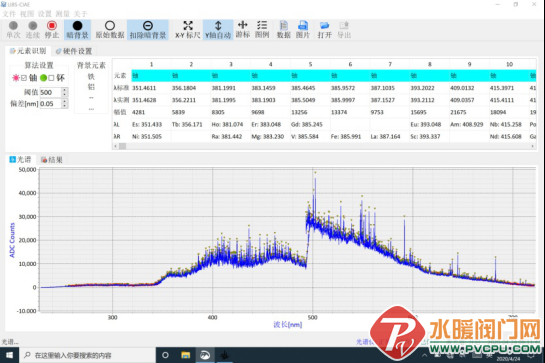Toggle the Y轴自动 auto Y-axis icon

point(218,30)
